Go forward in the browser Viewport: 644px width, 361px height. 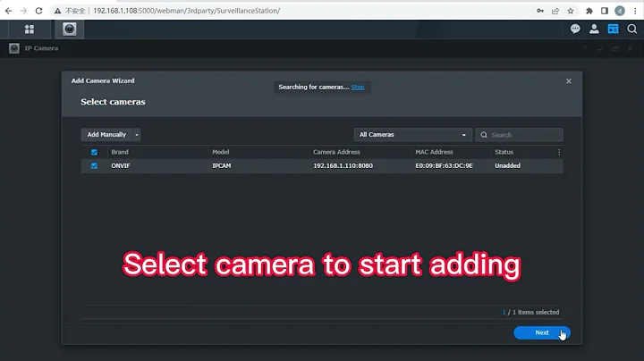click(x=23, y=11)
